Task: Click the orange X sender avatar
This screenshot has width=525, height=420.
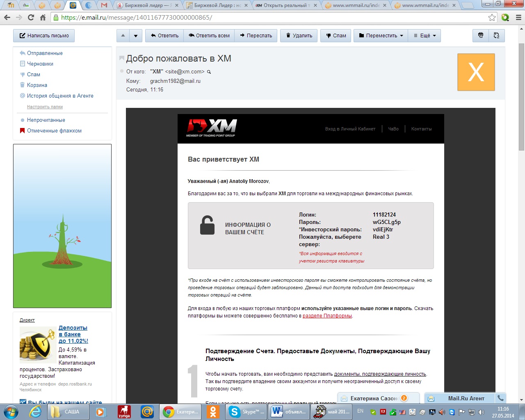Action: tap(476, 72)
